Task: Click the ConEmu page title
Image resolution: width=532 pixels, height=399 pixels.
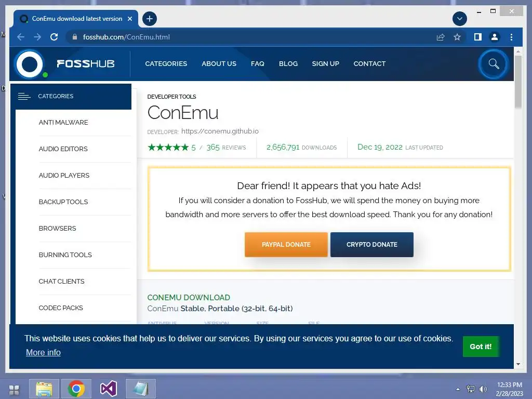Action: (x=183, y=113)
